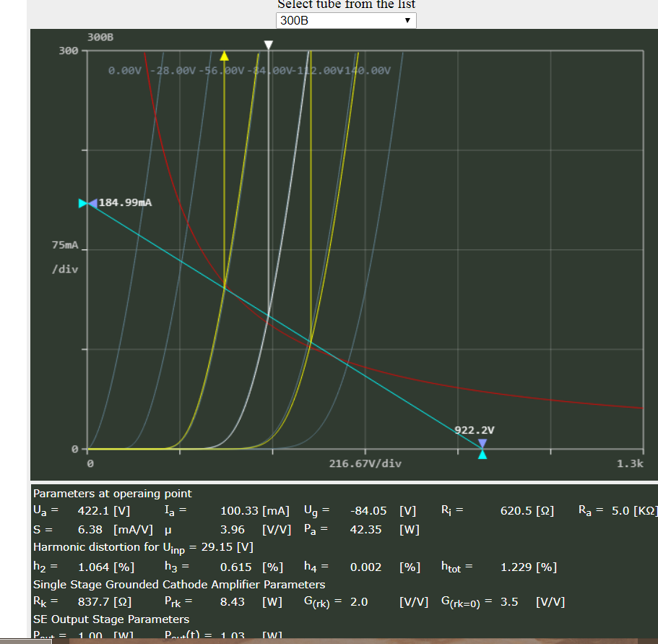The image size is (658, 644).
Task: Open the tube selection dropdown showing 300B
Action: (346, 20)
